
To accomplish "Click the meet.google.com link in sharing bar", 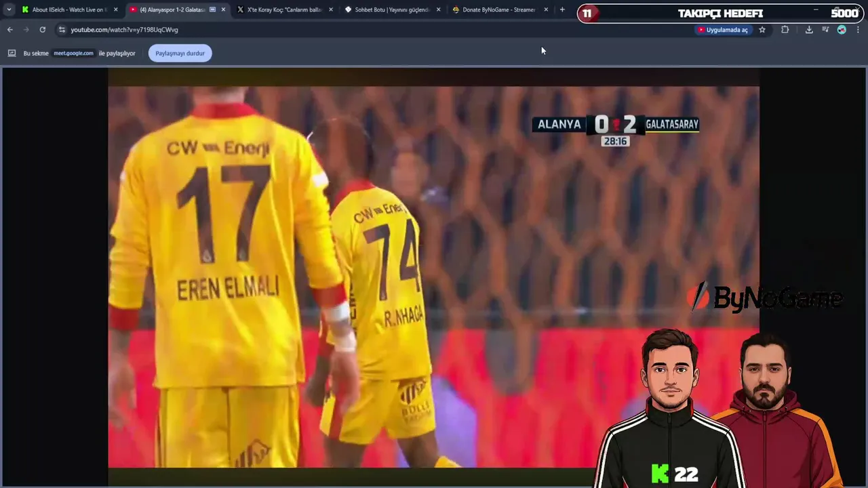I will point(73,53).
